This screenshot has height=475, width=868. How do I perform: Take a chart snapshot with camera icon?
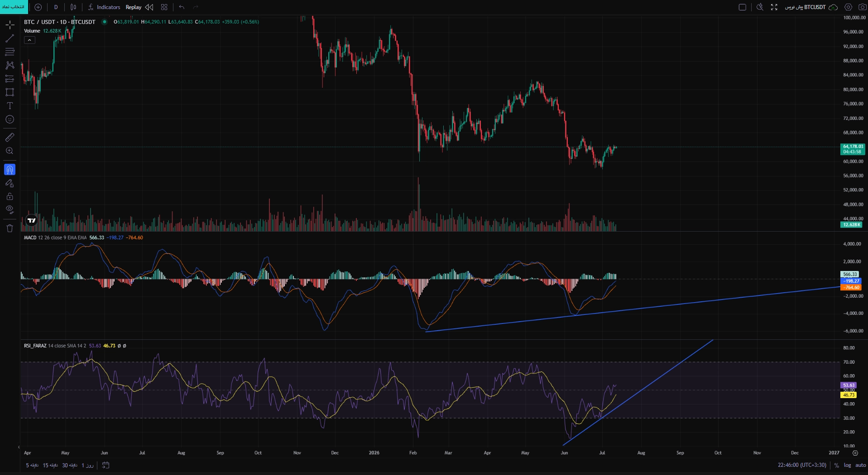click(x=862, y=7)
